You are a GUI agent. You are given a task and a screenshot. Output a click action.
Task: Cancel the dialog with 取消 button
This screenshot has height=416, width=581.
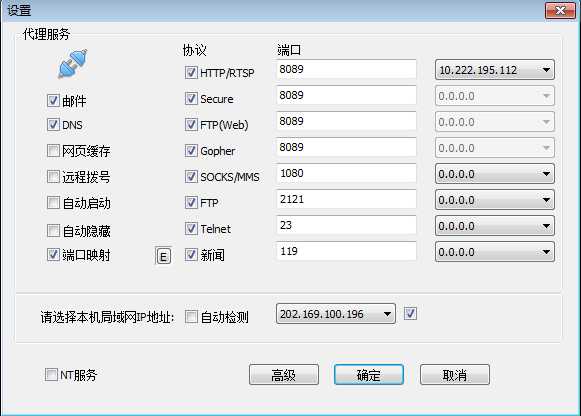pyautogui.click(x=455, y=375)
